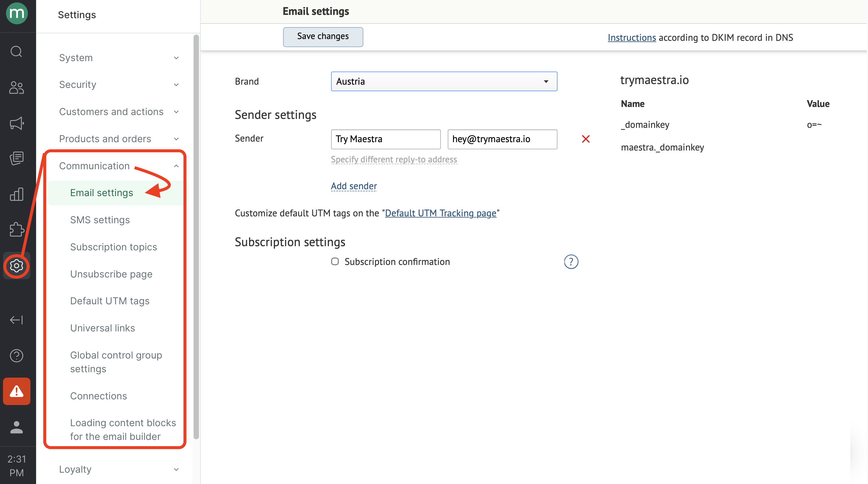Open the help question mark sidebar icon

click(16, 356)
